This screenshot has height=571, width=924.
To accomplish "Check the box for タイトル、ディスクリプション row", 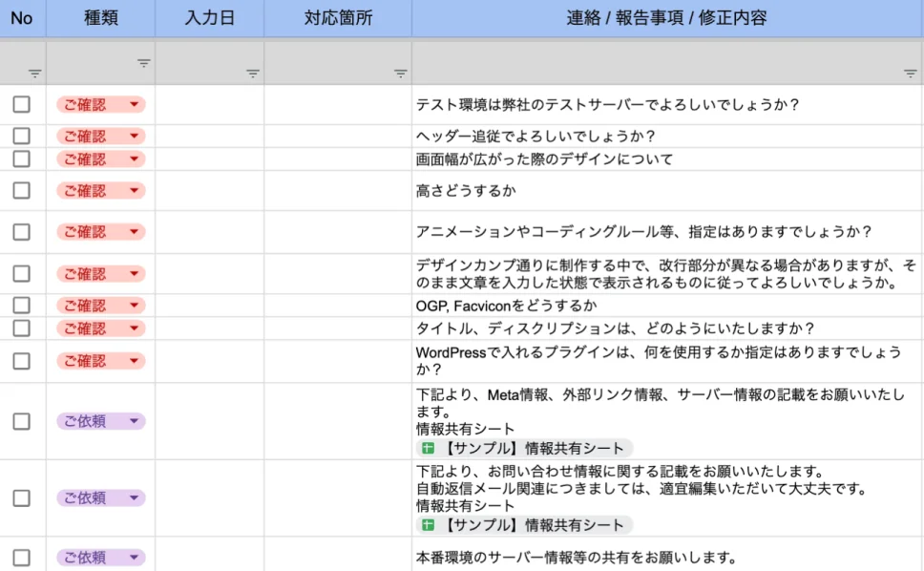I will (x=22, y=328).
